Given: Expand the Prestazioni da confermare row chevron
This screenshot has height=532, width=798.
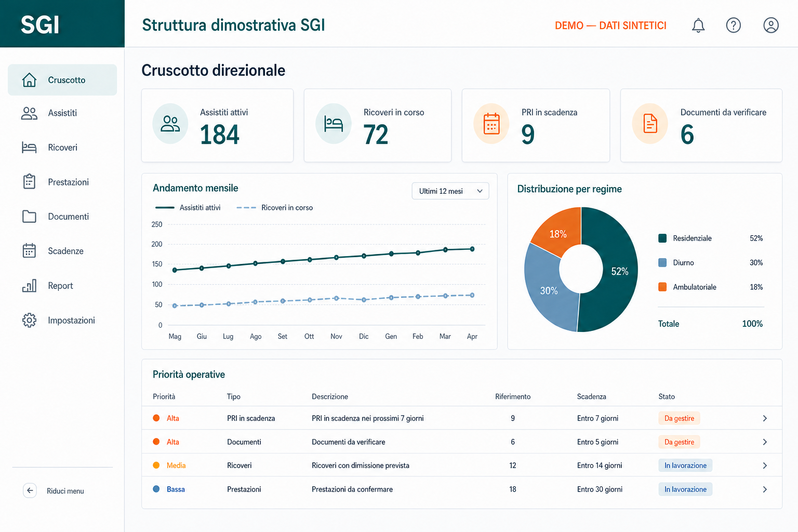Looking at the screenshot, I should pos(765,489).
